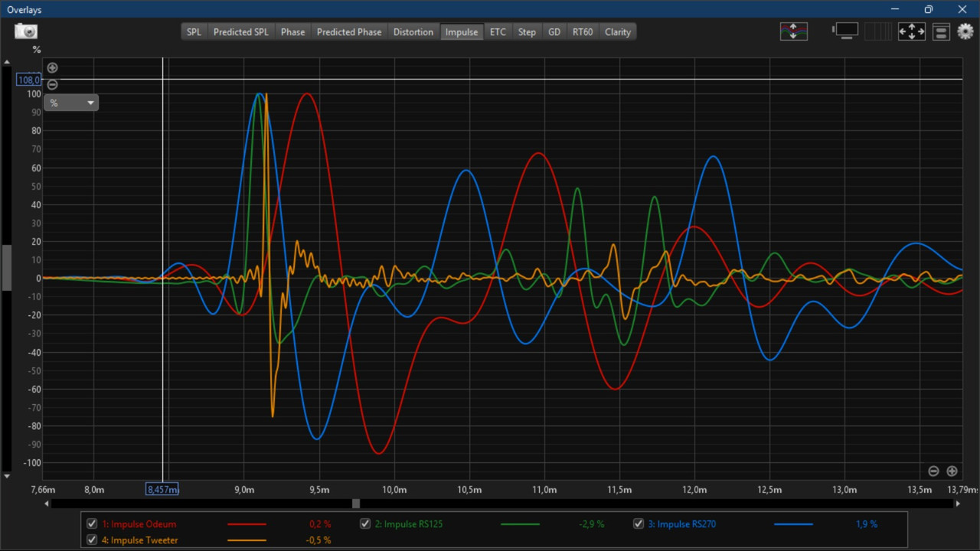Capture the graph with the camera icon
Image resolution: width=980 pixels, height=551 pixels.
[x=26, y=31]
